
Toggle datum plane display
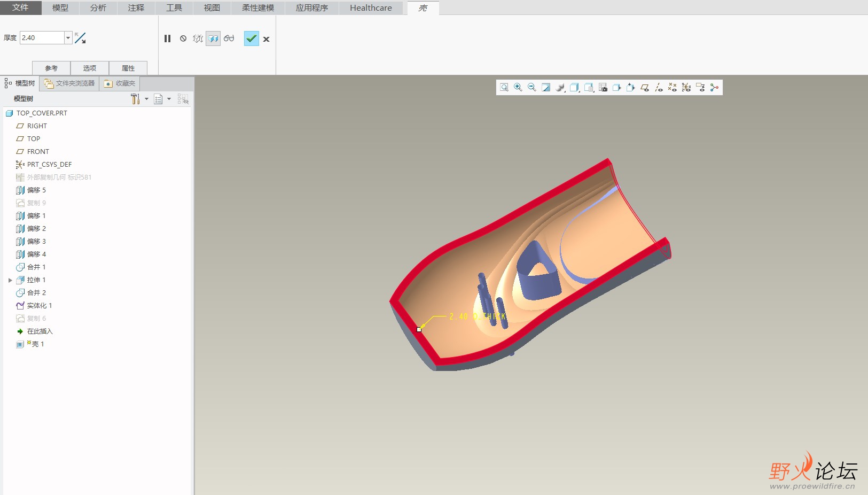tap(645, 88)
